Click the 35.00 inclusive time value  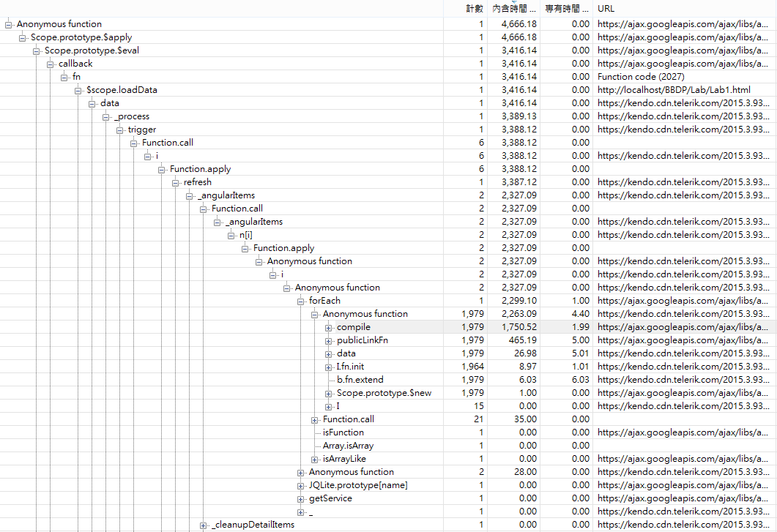click(x=525, y=419)
